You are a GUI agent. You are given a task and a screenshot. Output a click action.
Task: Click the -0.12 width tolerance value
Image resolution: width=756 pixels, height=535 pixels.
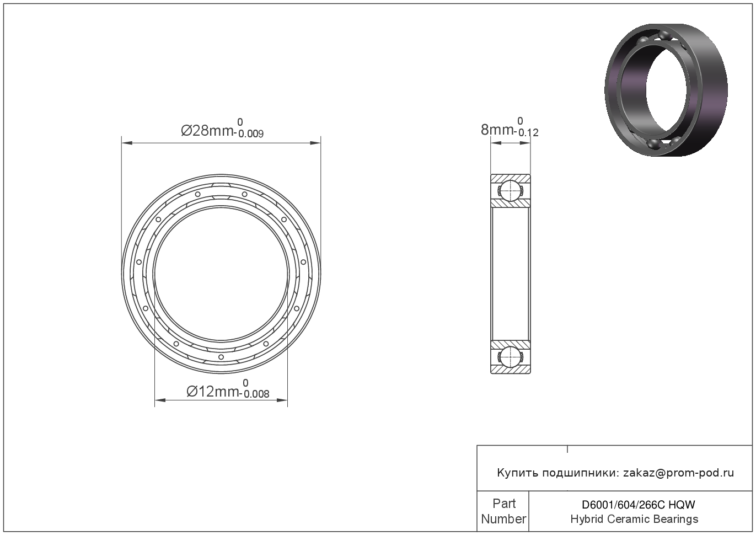tap(527, 133)
